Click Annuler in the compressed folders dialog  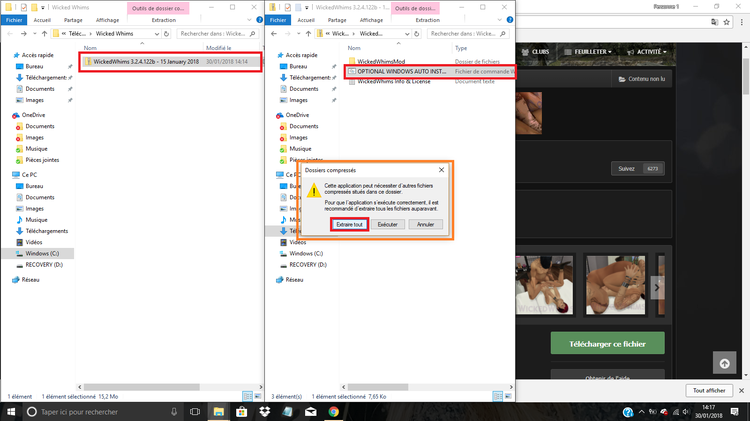425,224
